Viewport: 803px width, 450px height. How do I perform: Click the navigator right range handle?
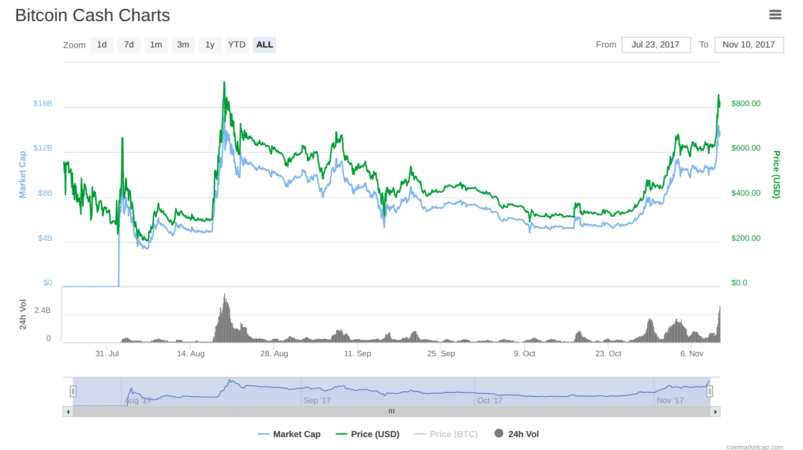(710, 391)
